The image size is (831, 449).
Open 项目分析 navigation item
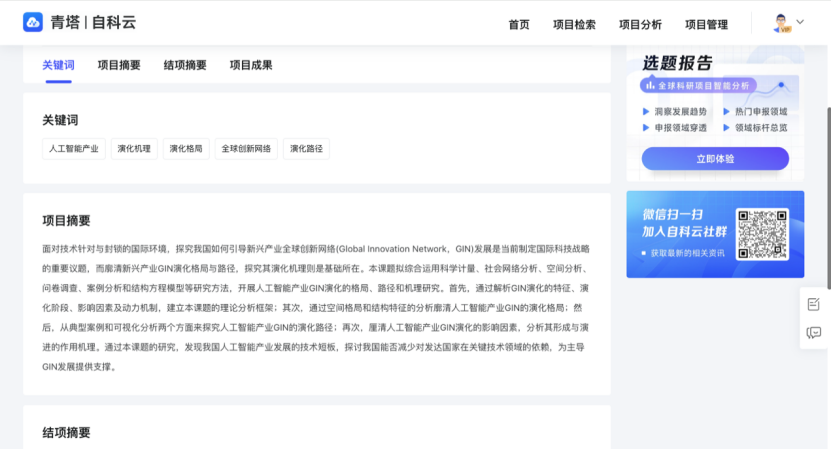pyautogui.click(x=640, y=24)
